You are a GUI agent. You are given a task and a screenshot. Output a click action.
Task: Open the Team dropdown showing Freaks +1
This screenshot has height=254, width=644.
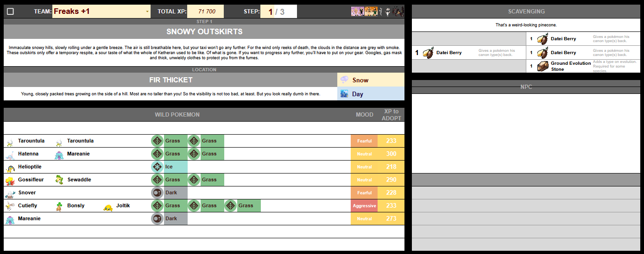click(x=101, y=12)
